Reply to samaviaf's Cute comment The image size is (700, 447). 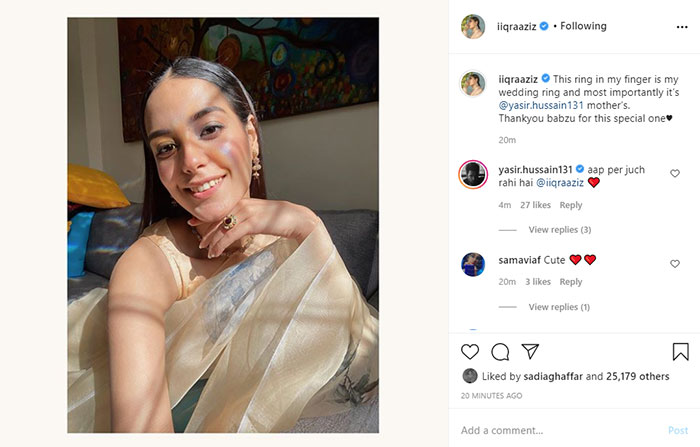click(571, 282)
